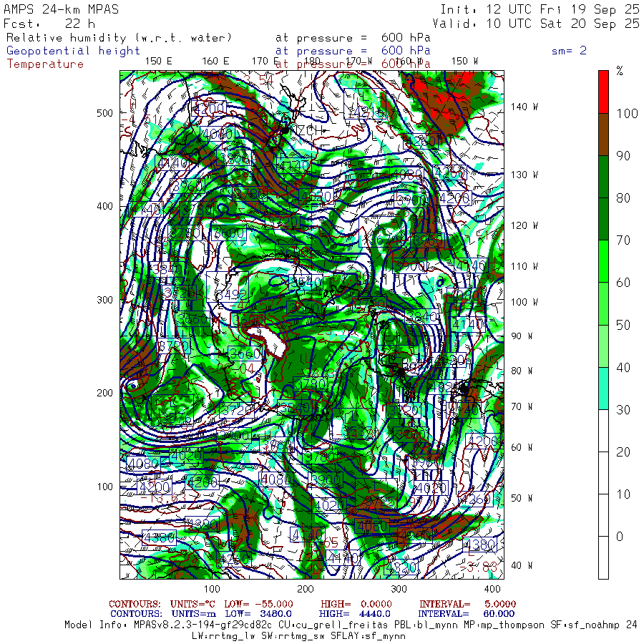Click the 150 E longitude label

(x=158, y=61)
